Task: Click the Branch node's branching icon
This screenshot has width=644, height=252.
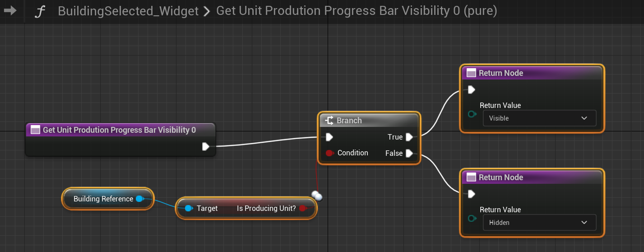Action: click(329, 121)
